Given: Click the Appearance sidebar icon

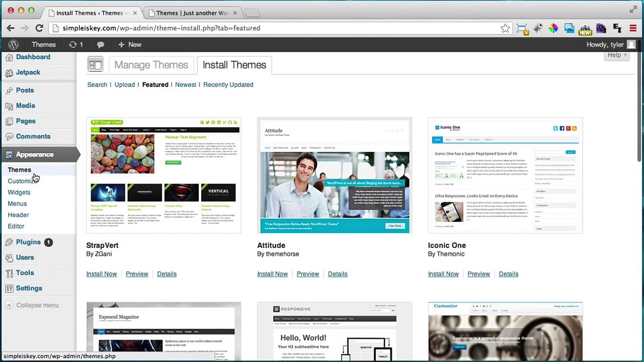Looking at the screenshot, I should click(9, 155).
